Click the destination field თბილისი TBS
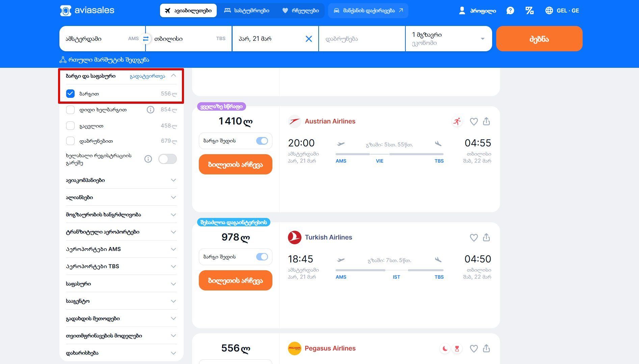Screen dimensions: 639x364 click(189, 39)
